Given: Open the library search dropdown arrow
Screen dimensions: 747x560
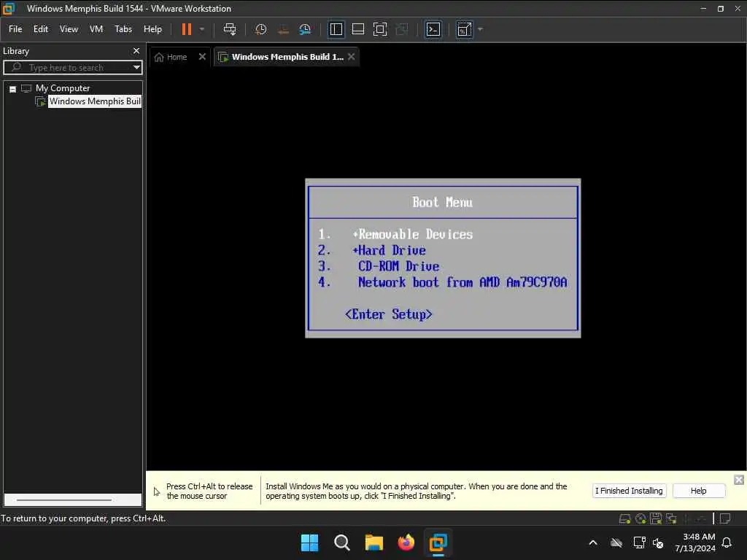Looking at the screenshot, I should click(x=136, y=68).
